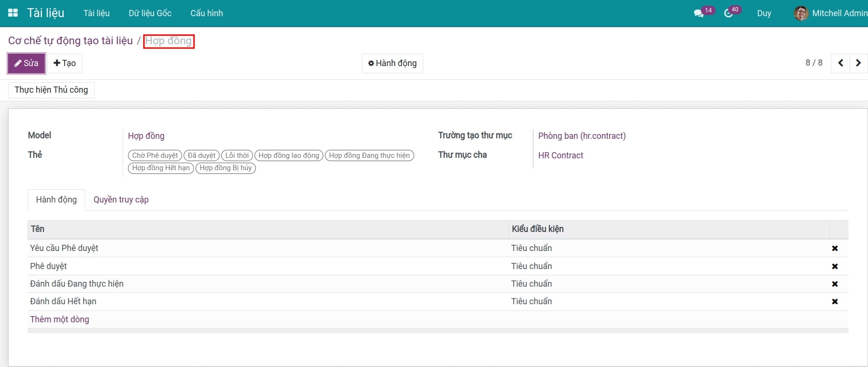Viewport: 868px width, 367px height.
Task: Delete the Đánh dấu Đang thực hiện row
Action: 834,284
